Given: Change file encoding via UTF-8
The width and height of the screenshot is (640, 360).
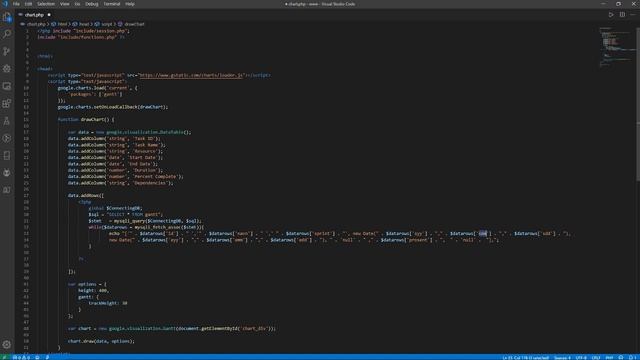Looking at the screenshot, I should coord(581,357).
